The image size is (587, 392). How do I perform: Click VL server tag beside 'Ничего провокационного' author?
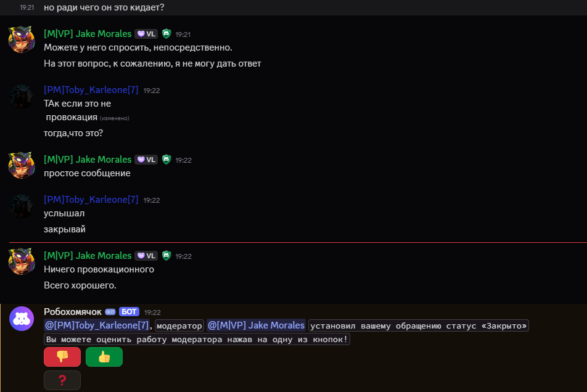click(146, 256)
